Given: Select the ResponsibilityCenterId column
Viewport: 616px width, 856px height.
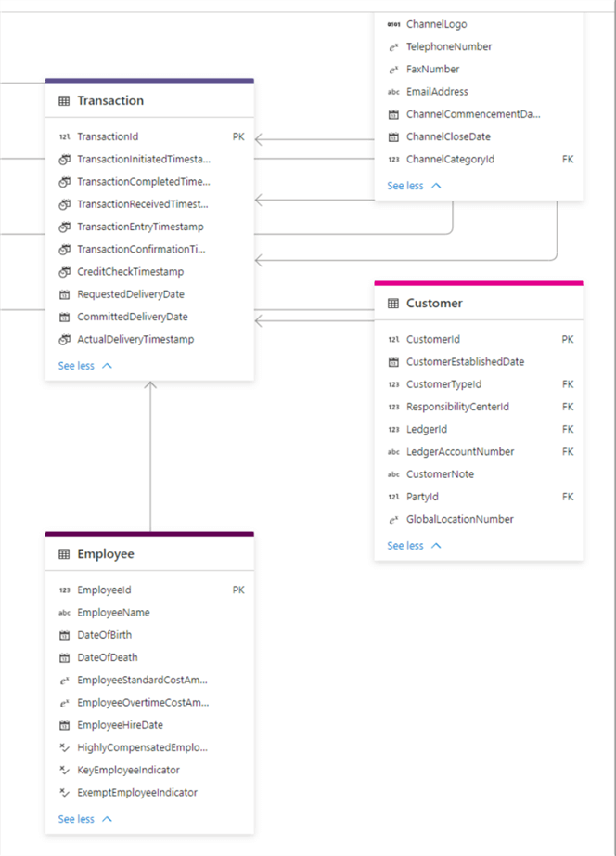Looking at the screenshot, I should pyautogui.click(x=479, y=407).
